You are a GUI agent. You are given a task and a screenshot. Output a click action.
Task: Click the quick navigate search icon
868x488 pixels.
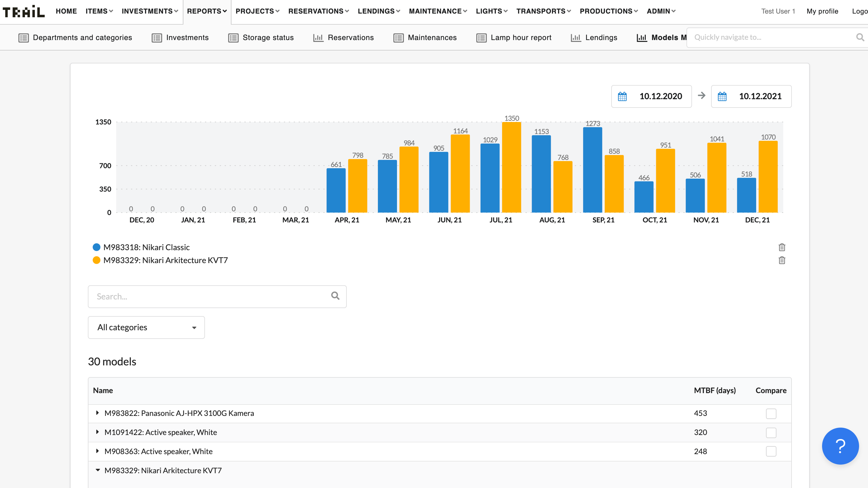pyautogui.click(x=860, y=37)
